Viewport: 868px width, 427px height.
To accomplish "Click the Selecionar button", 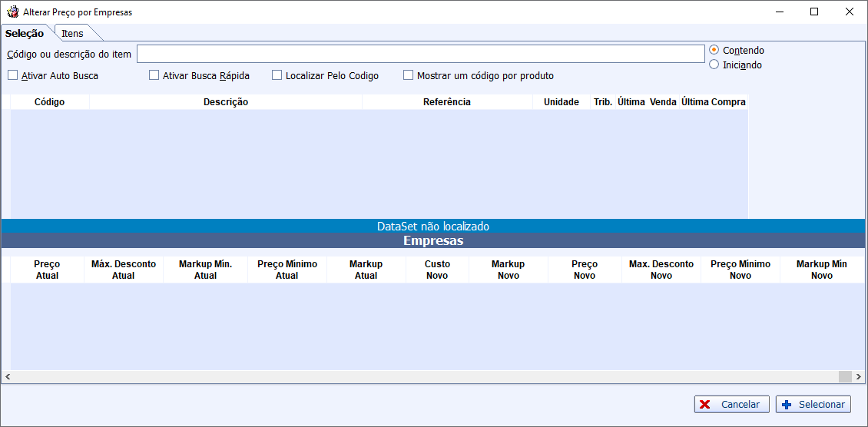I will pos(813,405).
